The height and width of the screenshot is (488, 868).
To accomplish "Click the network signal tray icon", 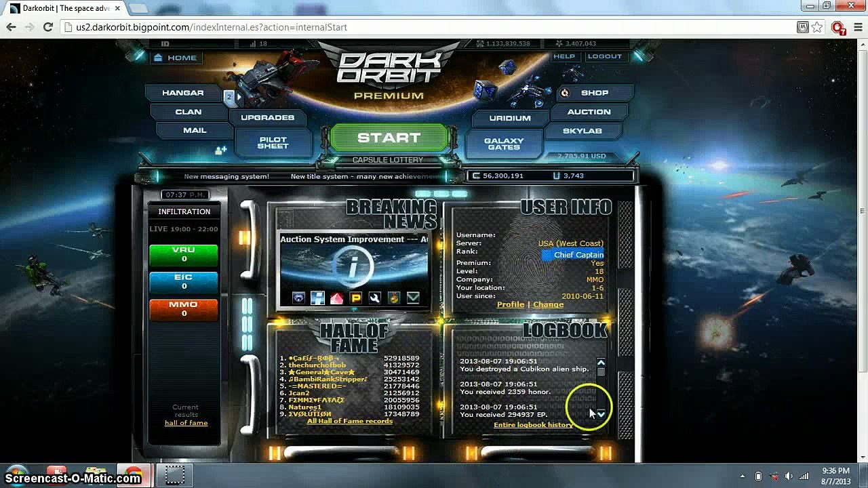I will click(x=804, y=476).
